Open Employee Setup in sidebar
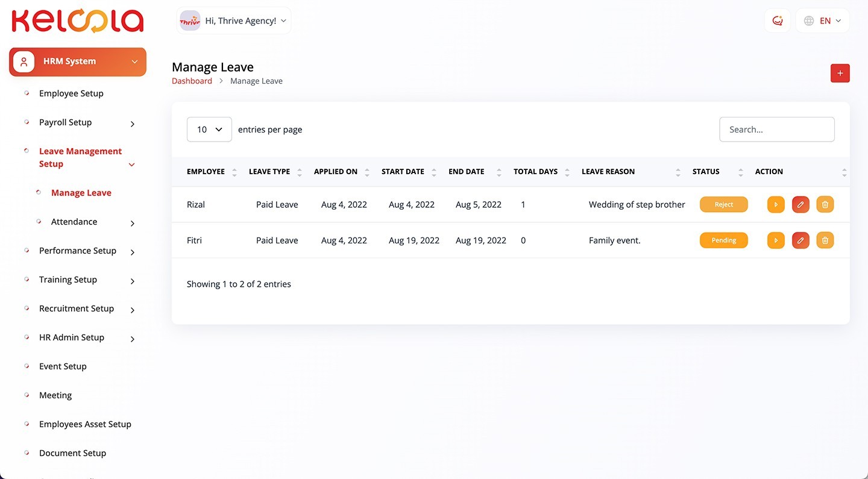868x479 pixels. coord(71,93)
